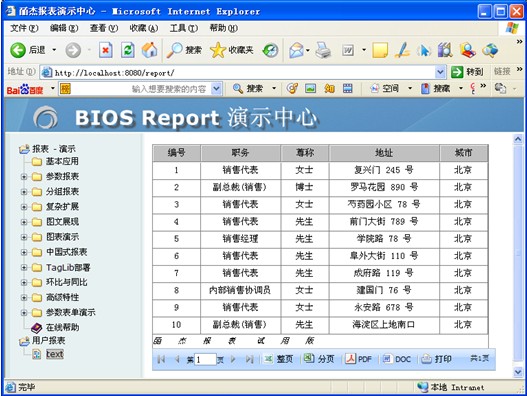Click the Refresh page icon
The width and height of the screenshot is (527, 396).
tap(128, 50)
